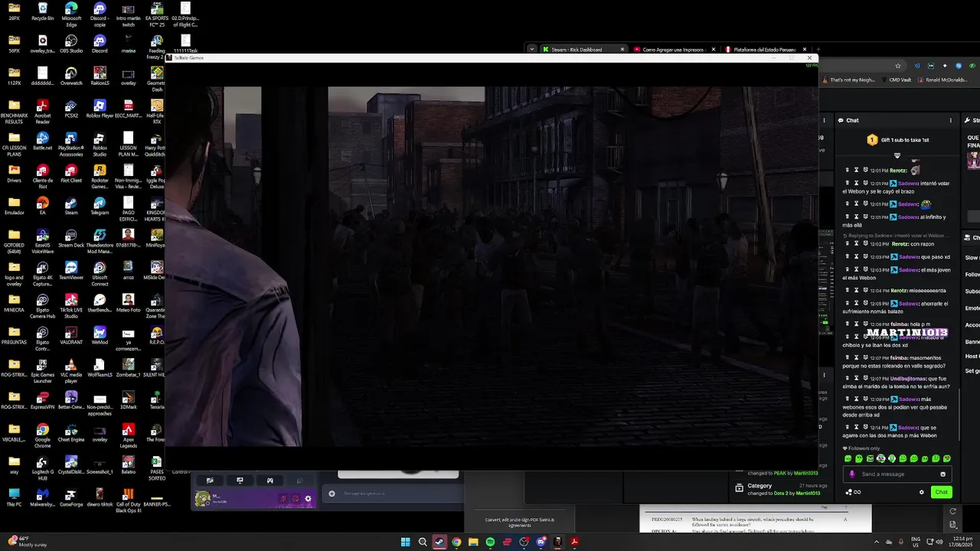Open the TeamViewer desktop shortcut

point(71,271)
